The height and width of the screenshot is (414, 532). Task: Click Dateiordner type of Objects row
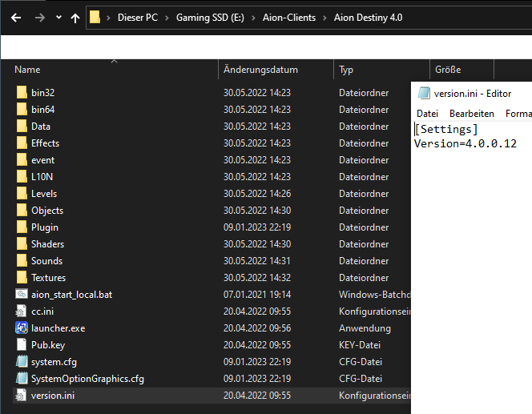tap(364, 211)
